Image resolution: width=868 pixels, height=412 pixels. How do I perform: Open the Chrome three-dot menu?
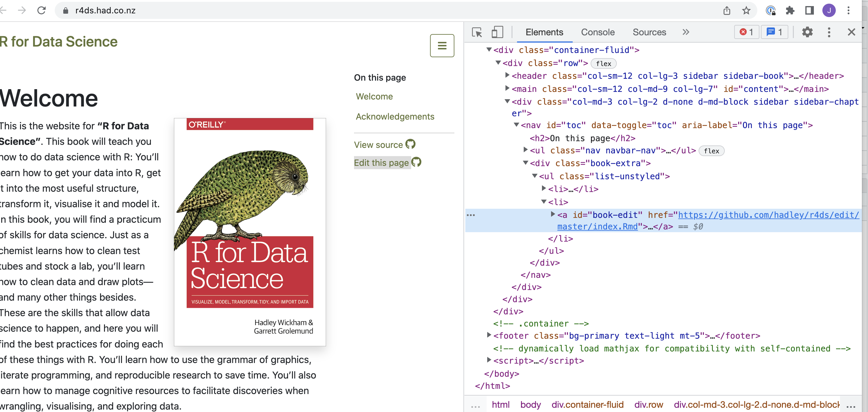click(849, 11)
